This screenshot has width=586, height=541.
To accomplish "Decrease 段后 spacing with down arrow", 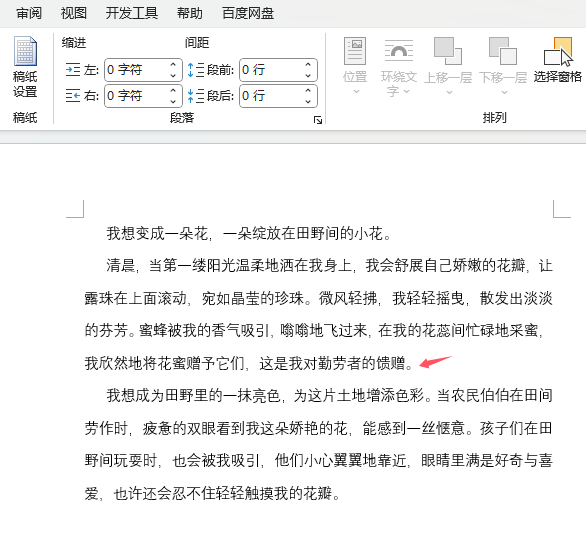I will [308, 101].
